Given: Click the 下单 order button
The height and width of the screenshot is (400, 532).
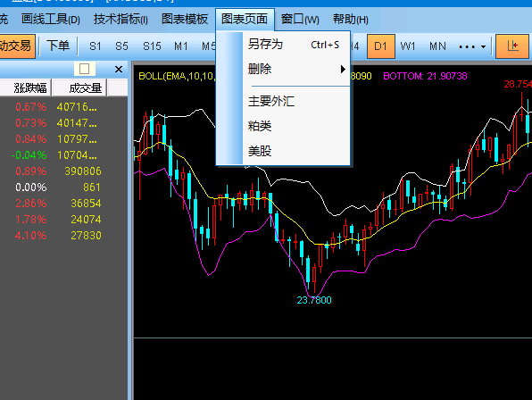Looking at the screenshot, I should click(x=58, y=46).
